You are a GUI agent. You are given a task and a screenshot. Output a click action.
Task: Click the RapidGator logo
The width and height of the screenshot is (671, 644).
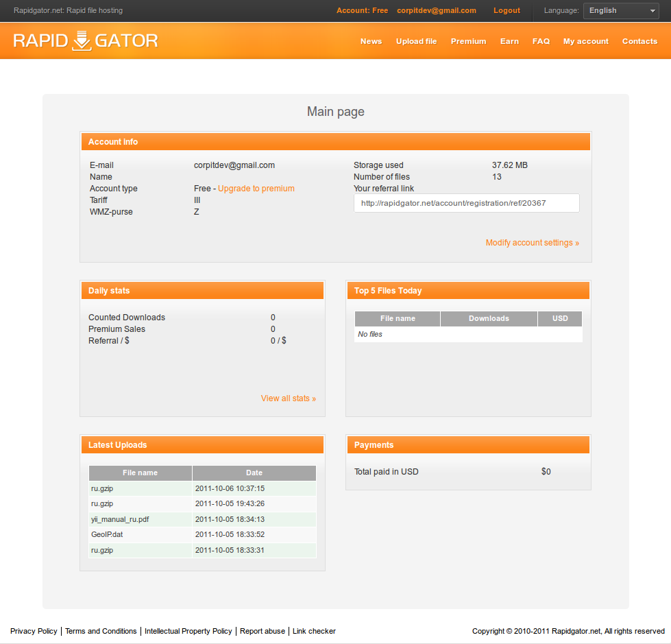[x=86, y=40]
